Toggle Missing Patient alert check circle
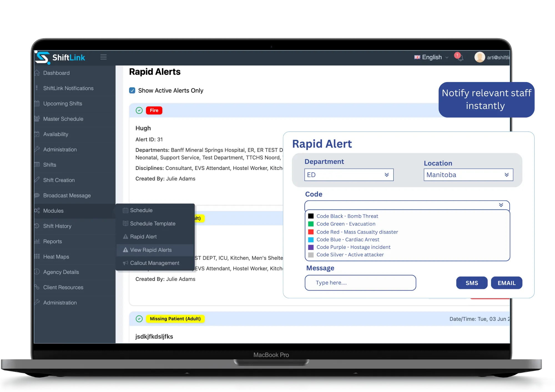The image size is (555, 392). coord(139,319)
